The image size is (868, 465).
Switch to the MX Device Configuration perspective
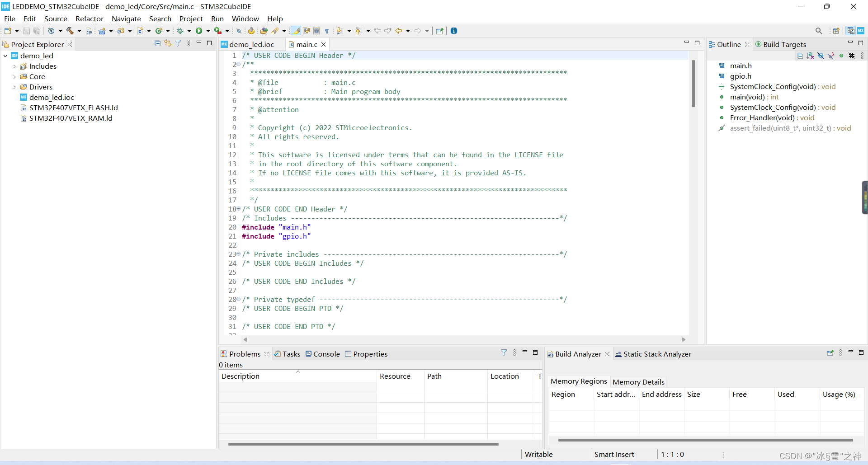[x=861, y=31]
